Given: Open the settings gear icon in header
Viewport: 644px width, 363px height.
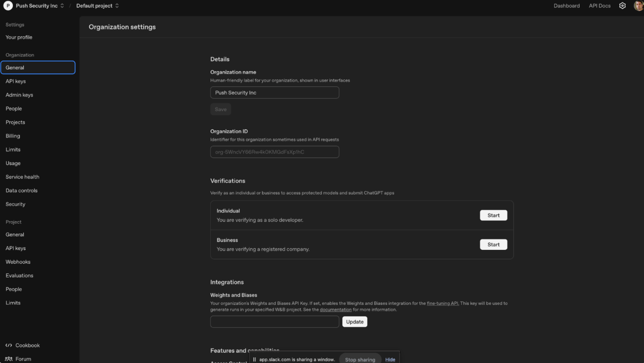Looking at the screenshot, I should point(622,6).
